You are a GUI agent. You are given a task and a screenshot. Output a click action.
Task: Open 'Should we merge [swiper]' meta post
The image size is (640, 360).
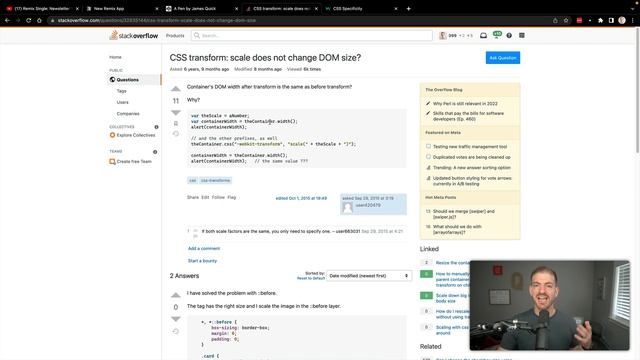464,214
